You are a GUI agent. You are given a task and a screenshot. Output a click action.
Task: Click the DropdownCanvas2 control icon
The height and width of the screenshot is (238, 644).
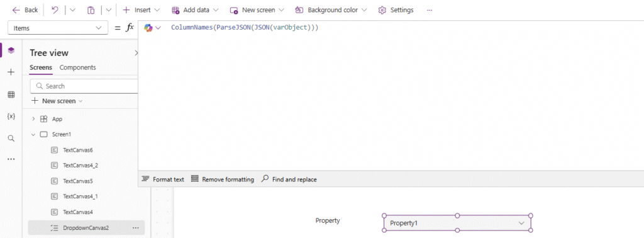54,228
